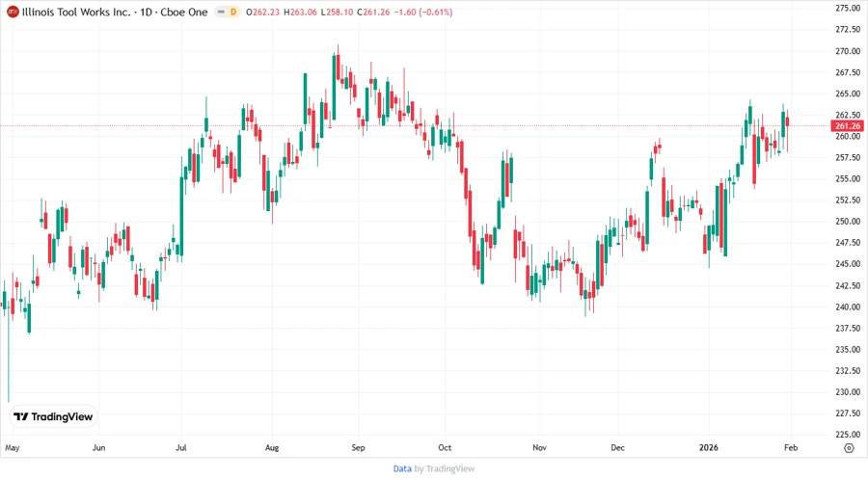868x480 pixels.
Task: Click the Dec label on time axis
Action: (618, 447)
